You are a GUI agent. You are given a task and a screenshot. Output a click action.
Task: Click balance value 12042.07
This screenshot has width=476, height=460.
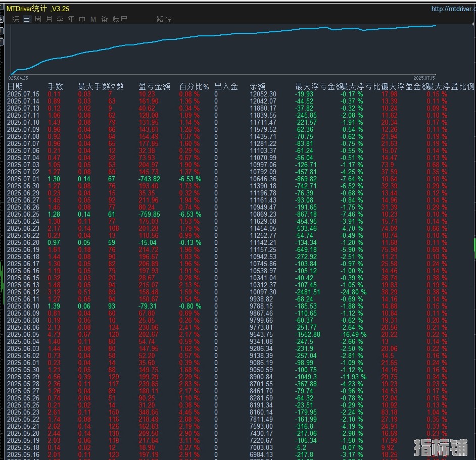click(263, 101)
